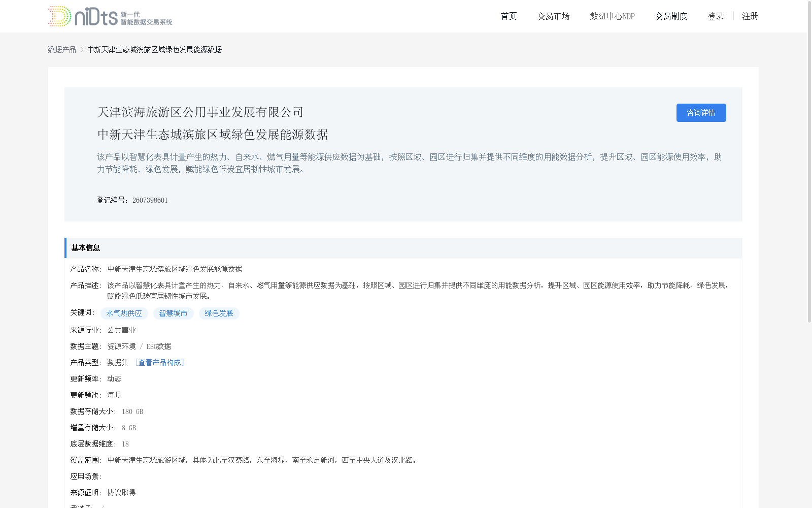Click the 基本信息 section header

click(x=403, y=248)
